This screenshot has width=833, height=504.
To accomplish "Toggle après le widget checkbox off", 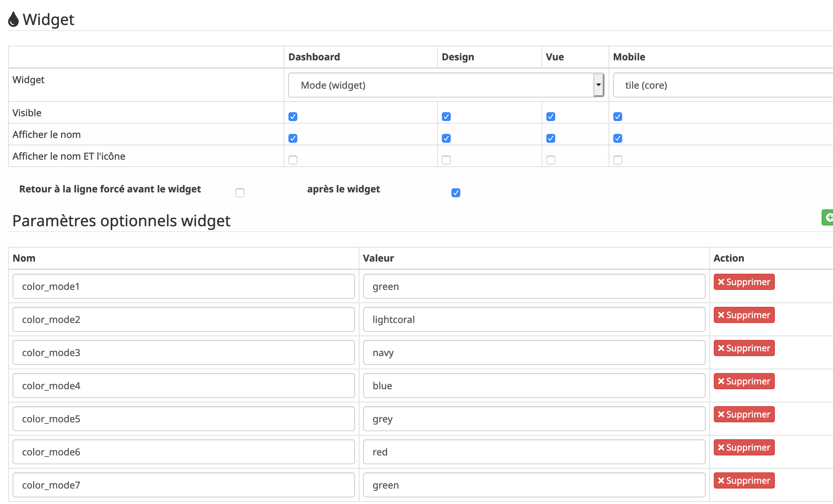I will pyautogui.click(x=456, y=192).
